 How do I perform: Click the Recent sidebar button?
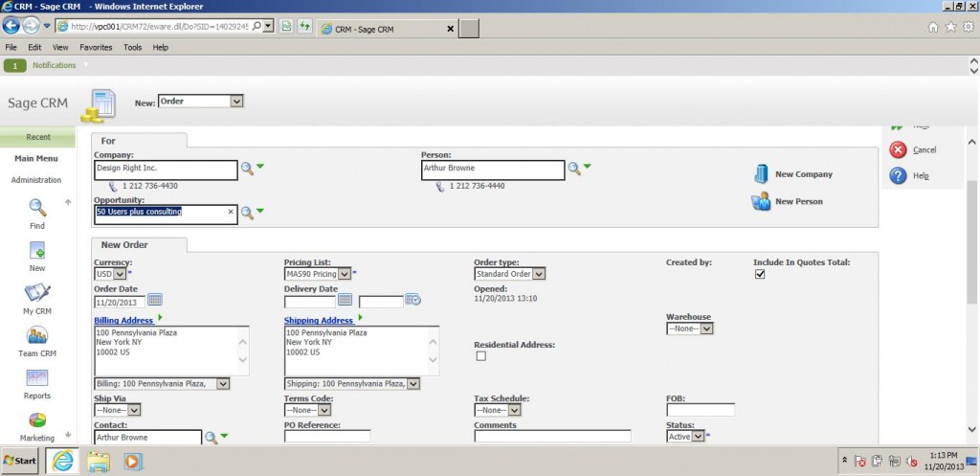point(38,137)
